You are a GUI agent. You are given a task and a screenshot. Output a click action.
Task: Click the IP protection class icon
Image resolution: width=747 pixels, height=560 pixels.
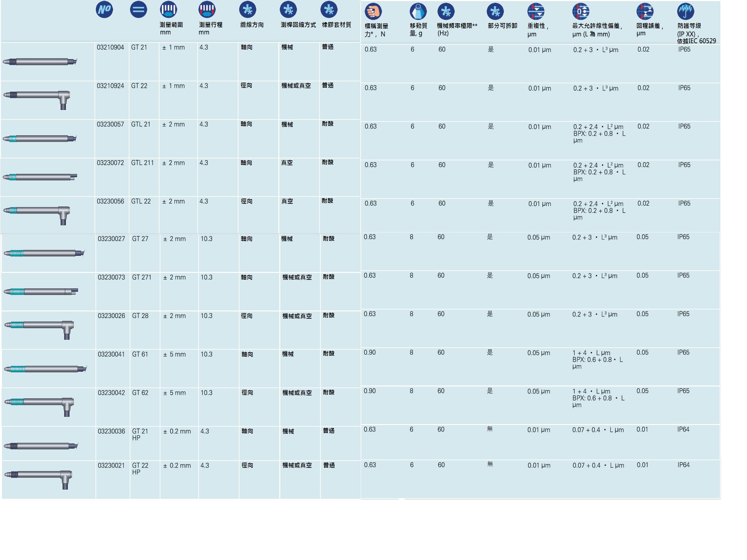[685, 12]
